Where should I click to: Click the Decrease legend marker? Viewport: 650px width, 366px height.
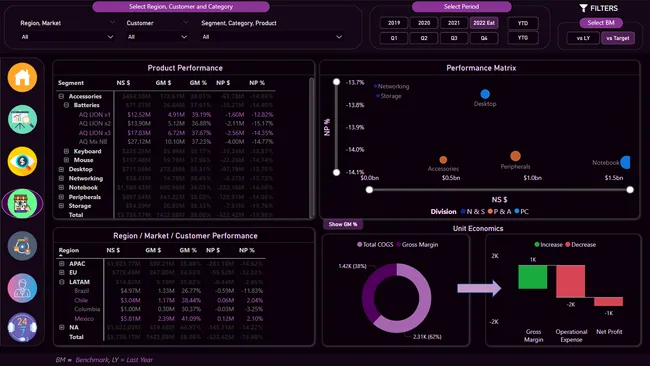pyautogui.click(x=568, y=245)
